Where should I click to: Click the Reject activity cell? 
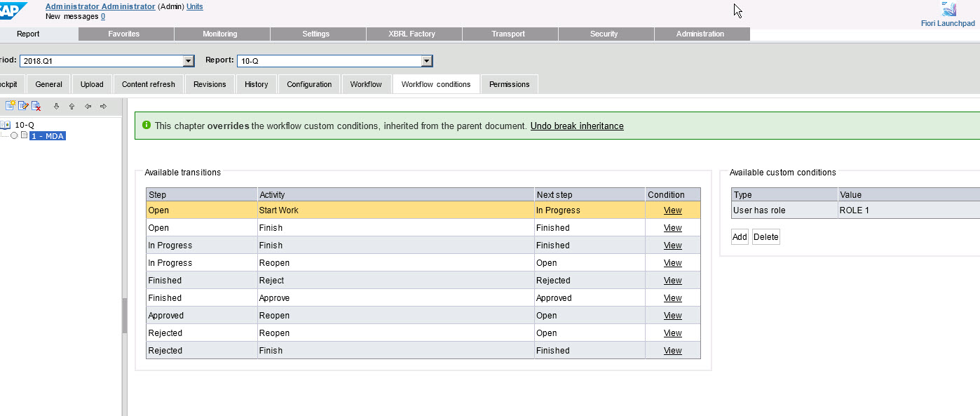pos(396,281)
